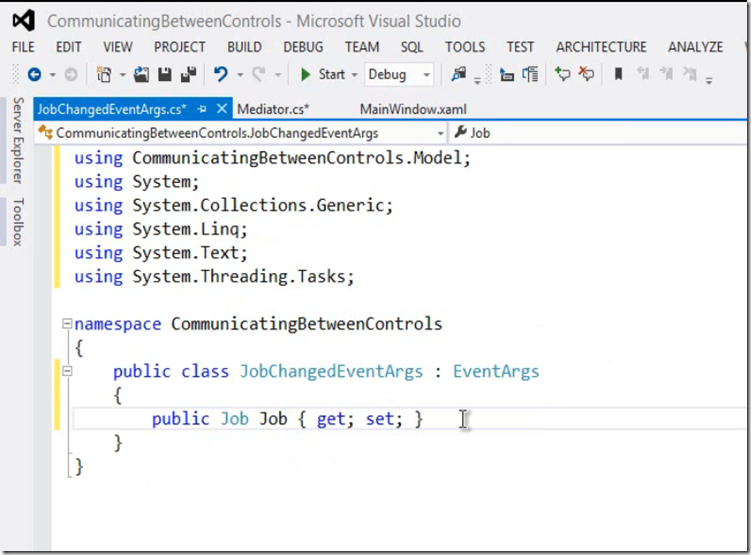Open the Debug configuration combo box
The image size is (751, 555).
[x=398, y=75]
